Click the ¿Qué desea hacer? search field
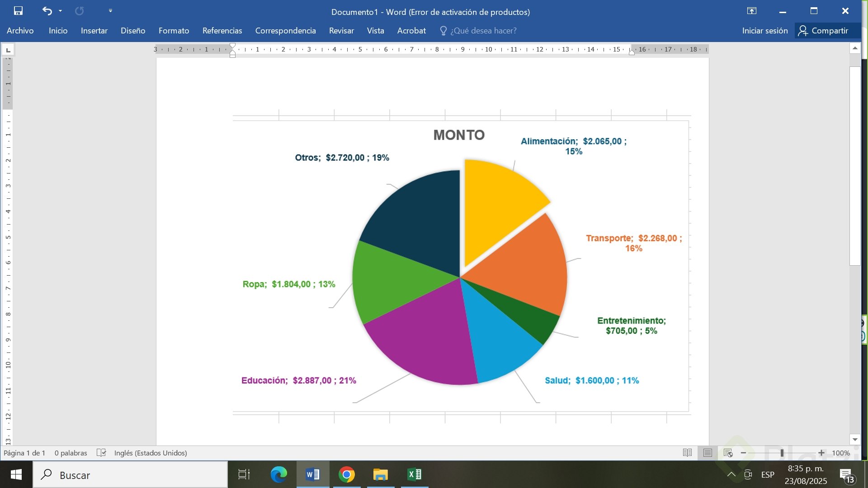 [483, 31]
